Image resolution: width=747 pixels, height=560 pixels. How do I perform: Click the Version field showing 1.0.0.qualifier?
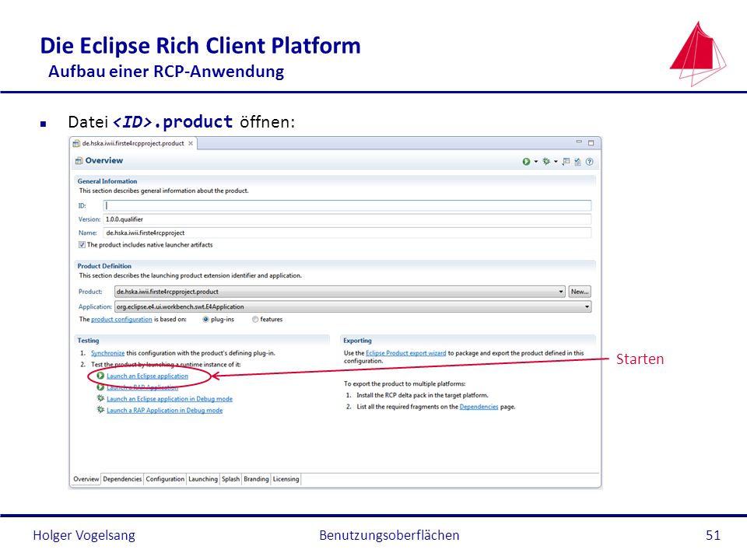pyautogui.click(x=347, y=219)
